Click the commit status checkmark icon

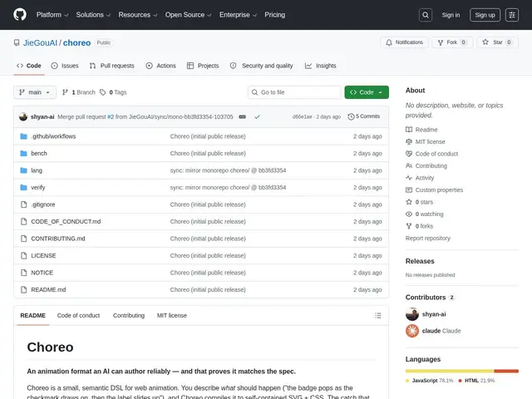[x=257, y=116]
